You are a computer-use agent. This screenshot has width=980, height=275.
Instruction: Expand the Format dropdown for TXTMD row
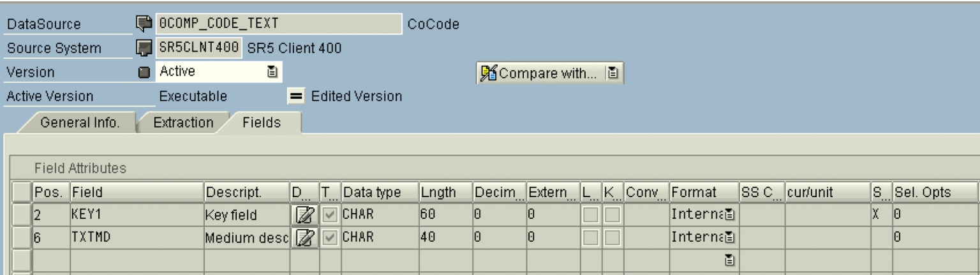point(728,238)
